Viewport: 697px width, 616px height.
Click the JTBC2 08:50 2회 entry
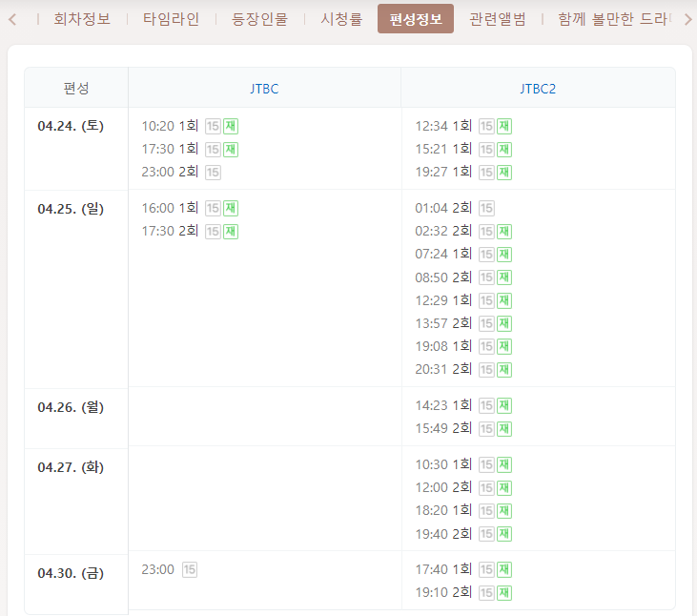[463, 277]
